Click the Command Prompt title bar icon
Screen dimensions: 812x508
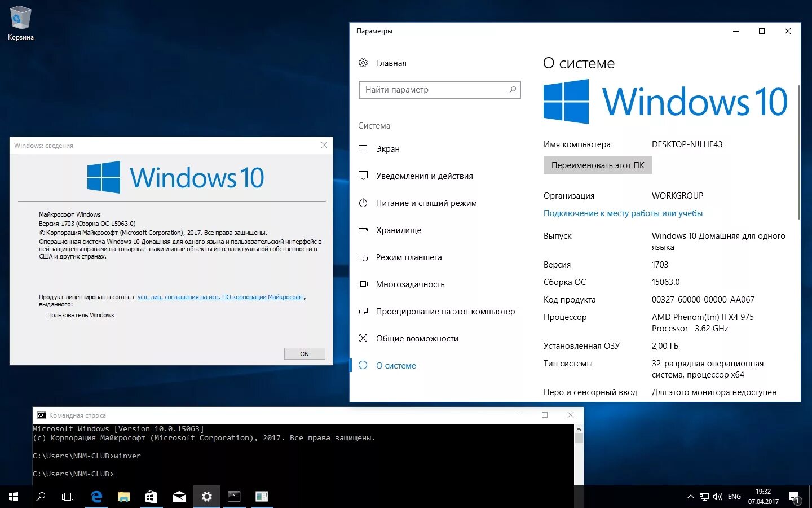(41, 415)
